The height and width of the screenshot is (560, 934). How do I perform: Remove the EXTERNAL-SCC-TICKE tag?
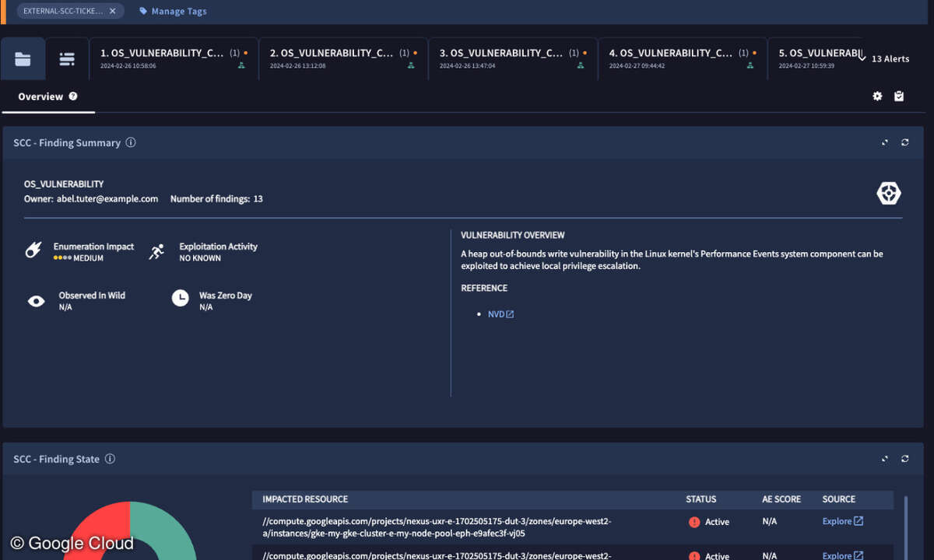click(x=113, y=11)
